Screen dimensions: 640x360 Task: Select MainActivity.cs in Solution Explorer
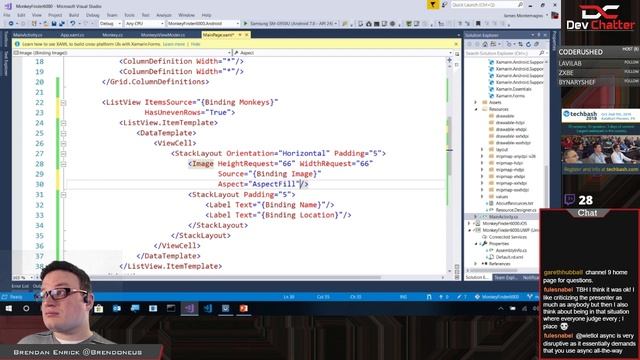click(x=503, y=217)
